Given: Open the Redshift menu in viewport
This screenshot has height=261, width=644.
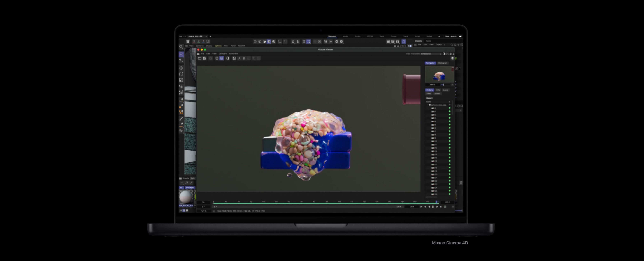Looking at the screenshot, I should click(x=241, y=46).
